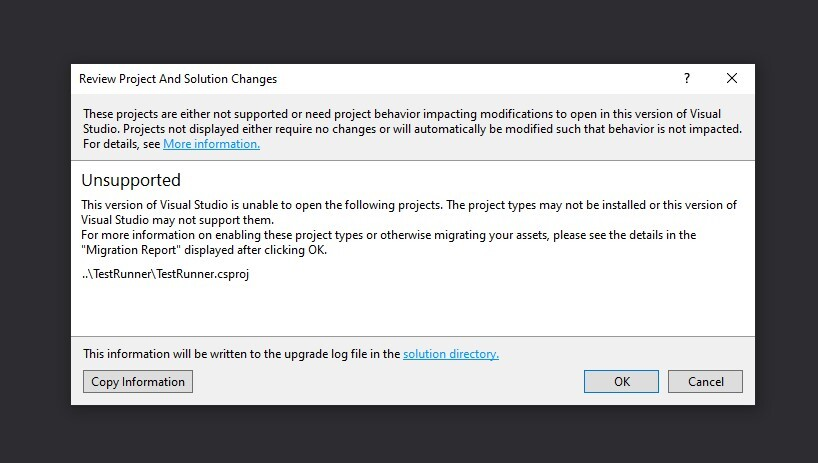Click the dialog title Review Project And Solution Changes
The image size is (818, 463).
178,79
